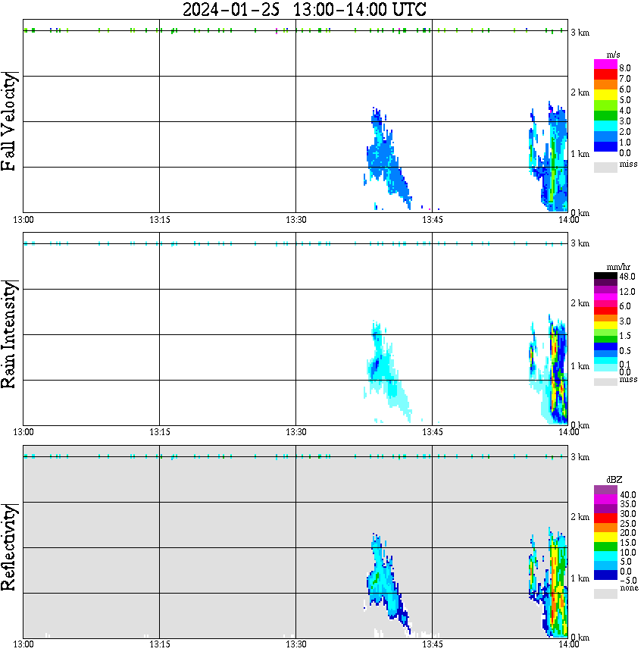
Task: Click 13:45 tick under Fall Velocity plot
Action: pyautogui.click(x=432, y=220)
